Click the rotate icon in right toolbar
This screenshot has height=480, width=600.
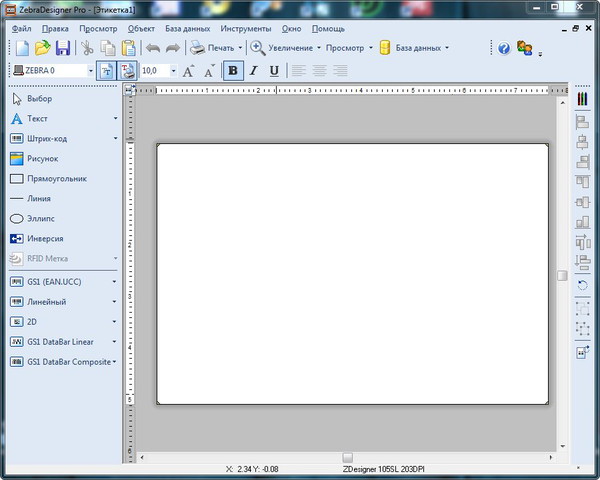pos(583,285)
